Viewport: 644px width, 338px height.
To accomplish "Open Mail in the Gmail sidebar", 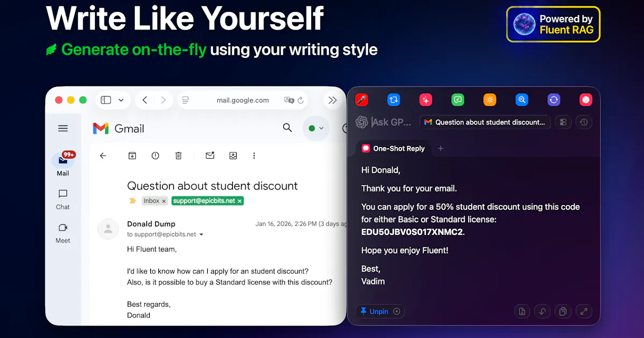I will [x=63, y=164].
